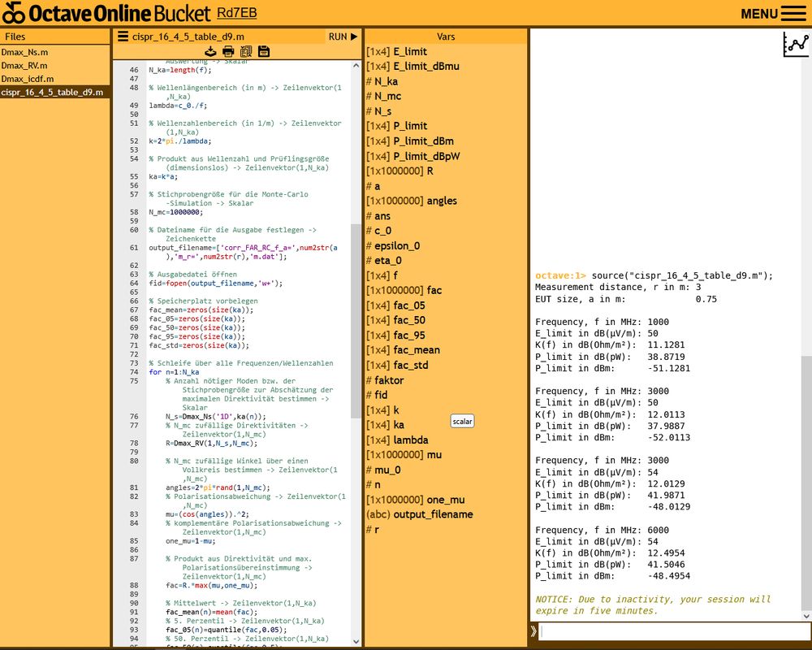
Task: Open bucket link Rd7EB
Action: [x=236, y=13]
